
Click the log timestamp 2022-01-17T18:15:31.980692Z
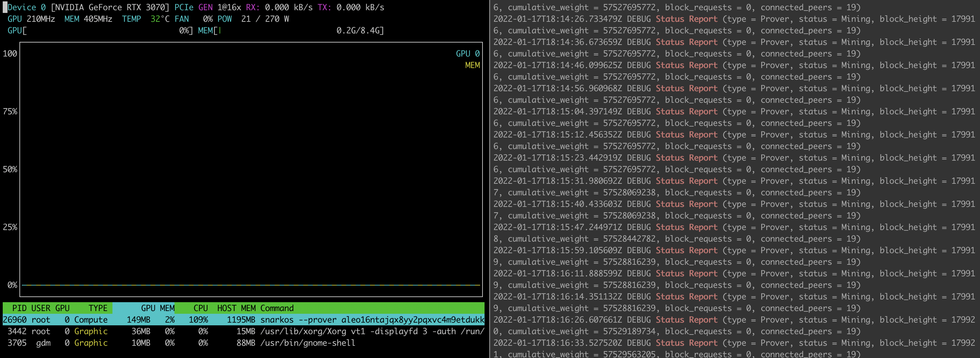click(x=558, y=181)
